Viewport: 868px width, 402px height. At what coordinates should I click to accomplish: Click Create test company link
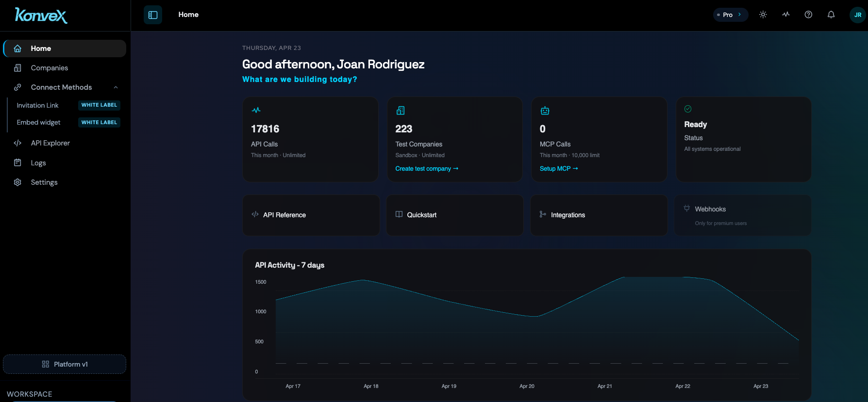[x=427, y=169]
